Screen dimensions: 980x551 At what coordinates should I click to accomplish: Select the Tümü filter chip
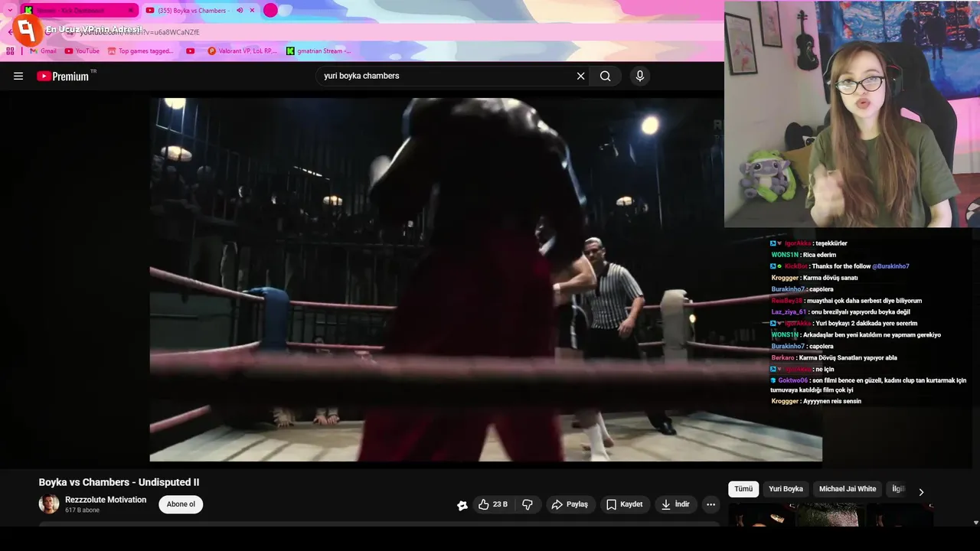(743, 489)
